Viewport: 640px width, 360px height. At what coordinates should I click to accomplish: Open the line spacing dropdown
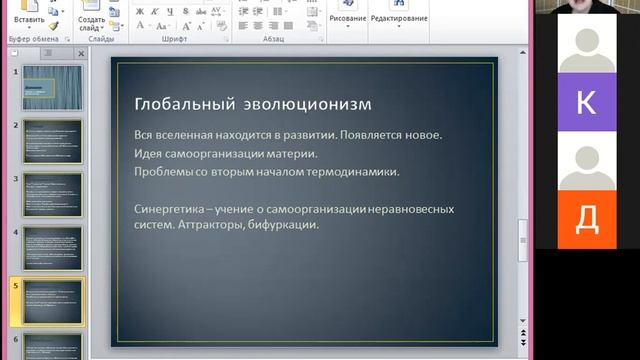280,11
